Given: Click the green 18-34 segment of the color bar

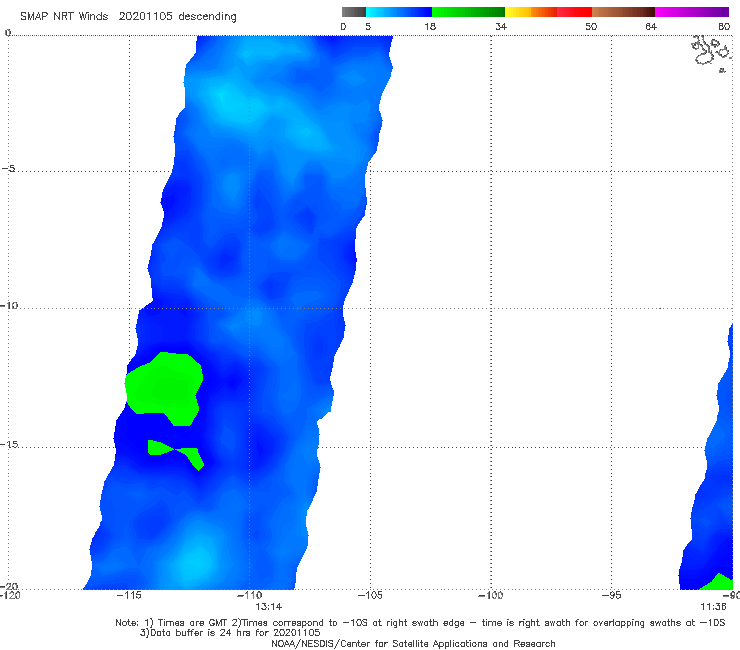Looking at the screenshot, I should click(x=468, y=12).
